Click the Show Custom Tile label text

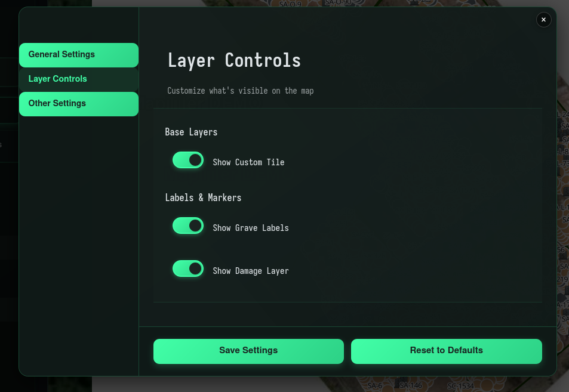click(x=248, y=162)
